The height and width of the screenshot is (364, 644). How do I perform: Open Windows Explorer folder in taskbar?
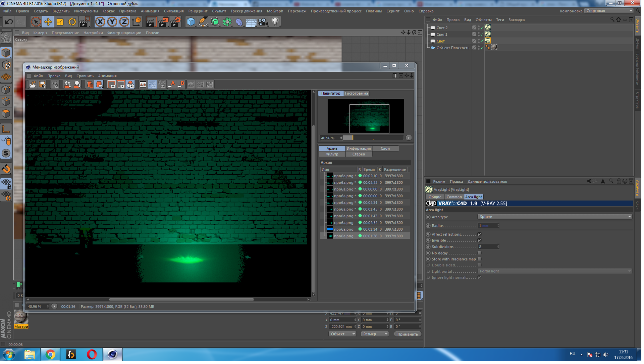30,357
